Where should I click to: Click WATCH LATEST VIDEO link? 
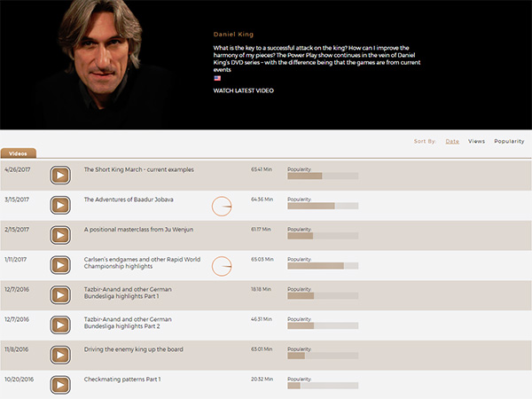tap(244, 90)
